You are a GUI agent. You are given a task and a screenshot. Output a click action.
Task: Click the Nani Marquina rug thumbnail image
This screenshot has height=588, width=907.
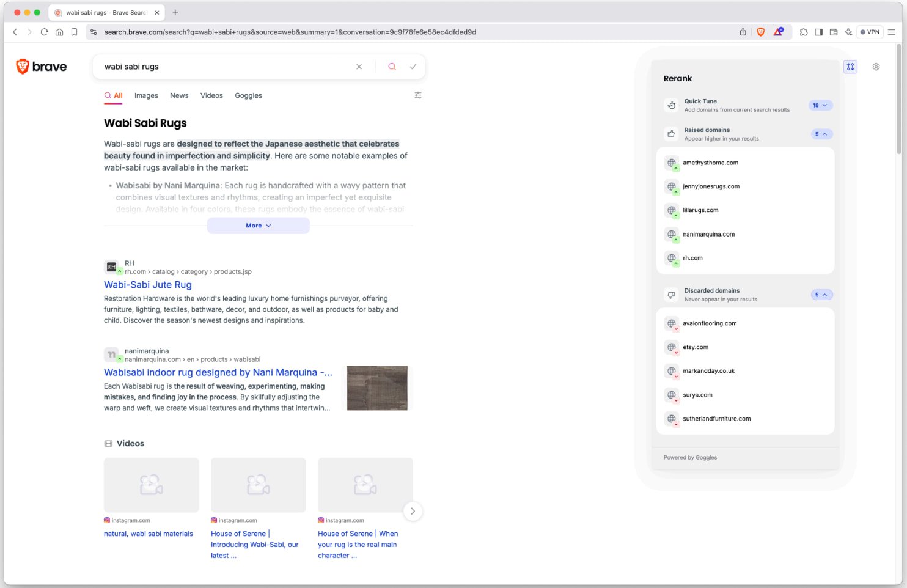coord(377,388)
